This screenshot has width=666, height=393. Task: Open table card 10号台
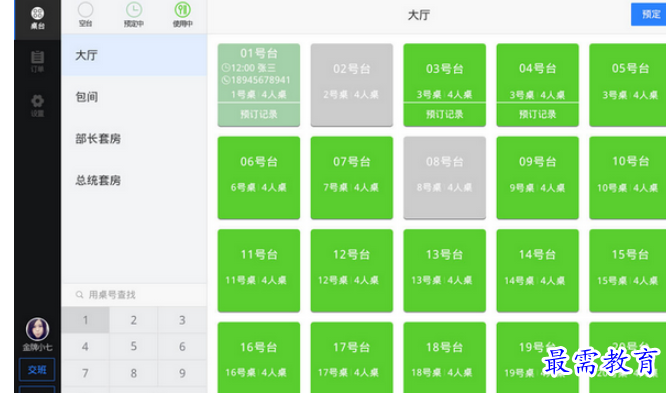click(x=628, y=178)
